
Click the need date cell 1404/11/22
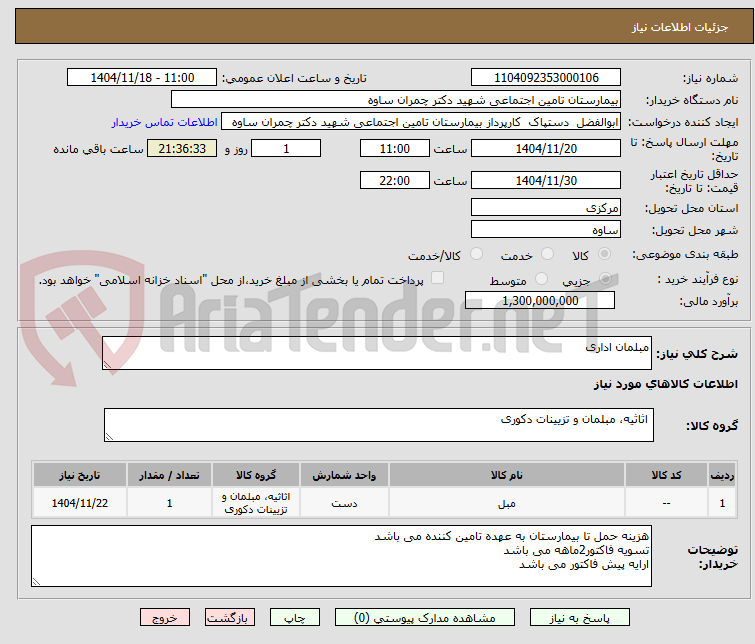pos(80,503)
